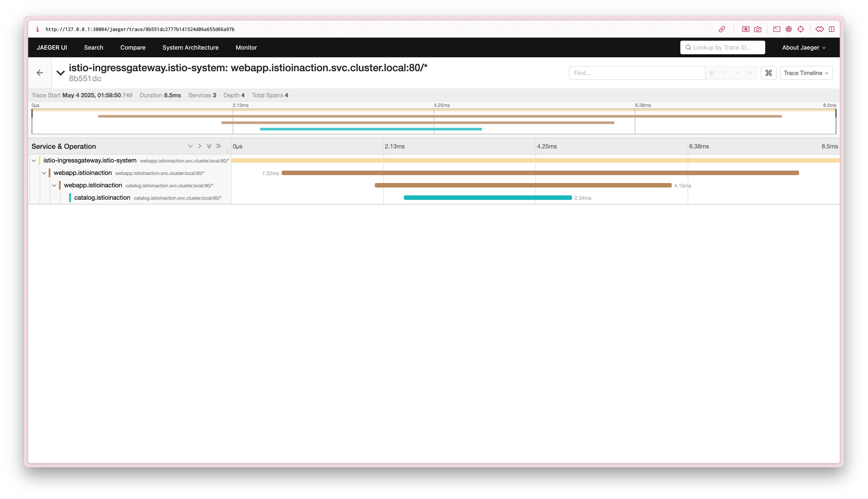Viewport: 868px width, 499px height.
Task: Collapse the trace header details chevron
Action: [x=61, y=73]
